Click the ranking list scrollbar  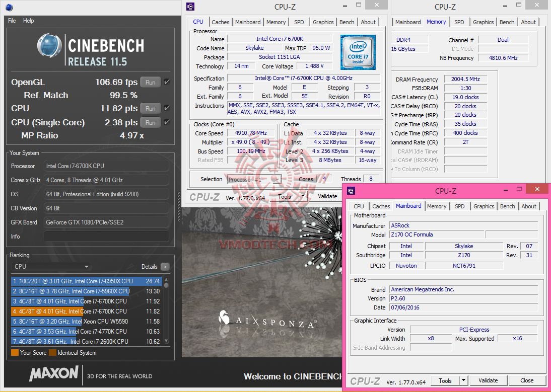point(166,310)
